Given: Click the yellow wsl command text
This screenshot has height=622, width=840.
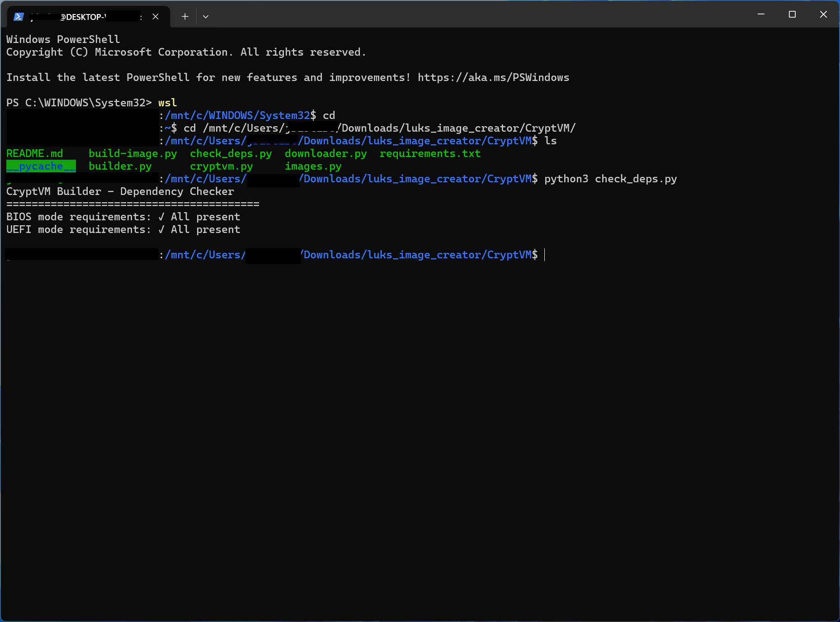Looking at the screenshot, I should pyautogui.click(x=167, y=103).
